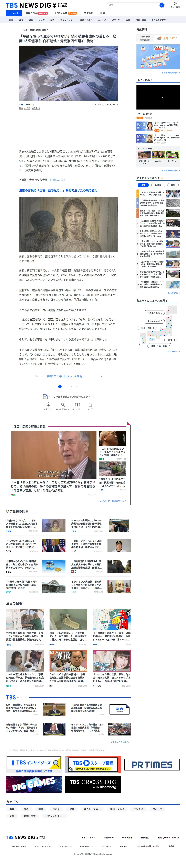
Task: Click the PR TIMES banner
Action: tap(152, 765)
